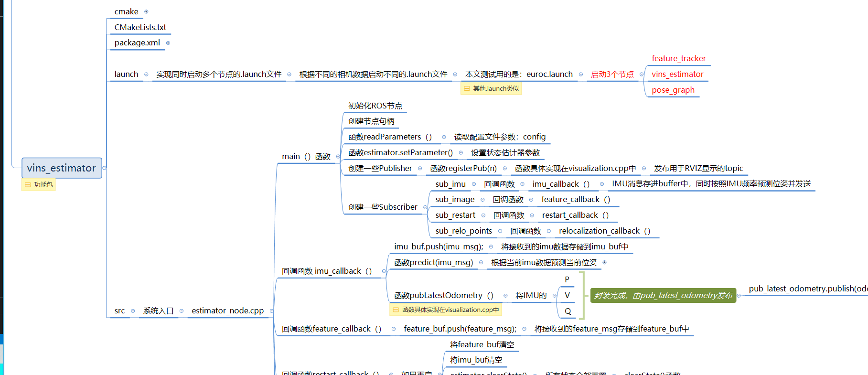Select the 发布用于RVIZ显示的topic node
The image size is (868, 375).
point(698,169)
